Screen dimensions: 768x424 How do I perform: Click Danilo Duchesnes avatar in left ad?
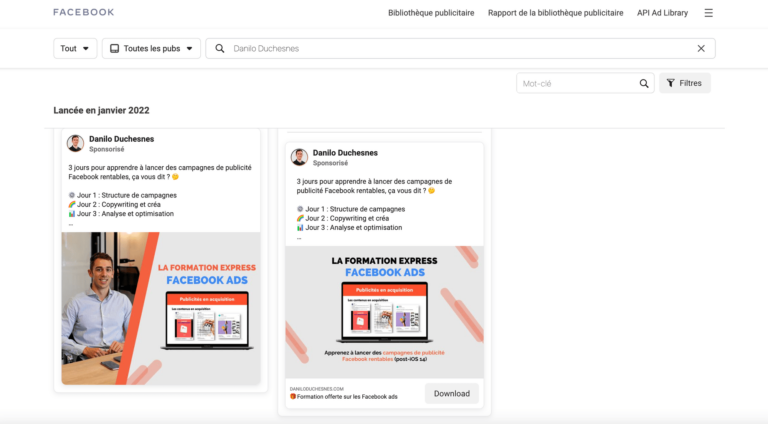click(x=75, y=143)
